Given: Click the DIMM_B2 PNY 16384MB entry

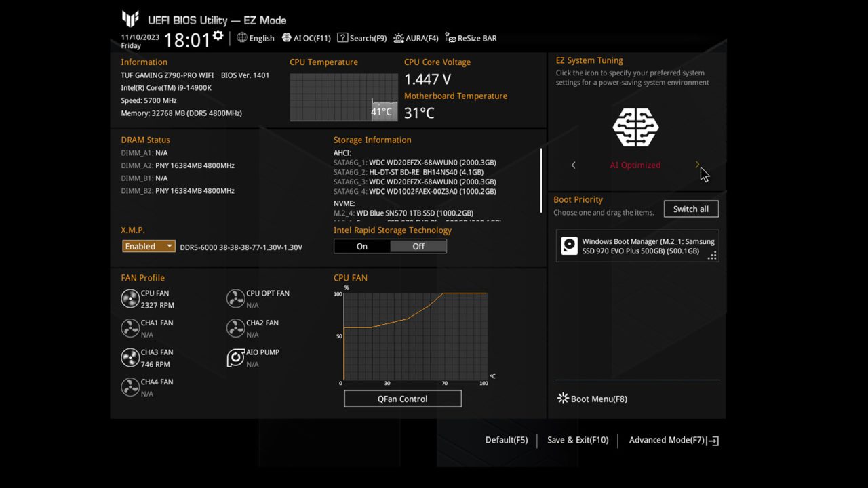Looking at the screenshot, I should tap(178, 191).
